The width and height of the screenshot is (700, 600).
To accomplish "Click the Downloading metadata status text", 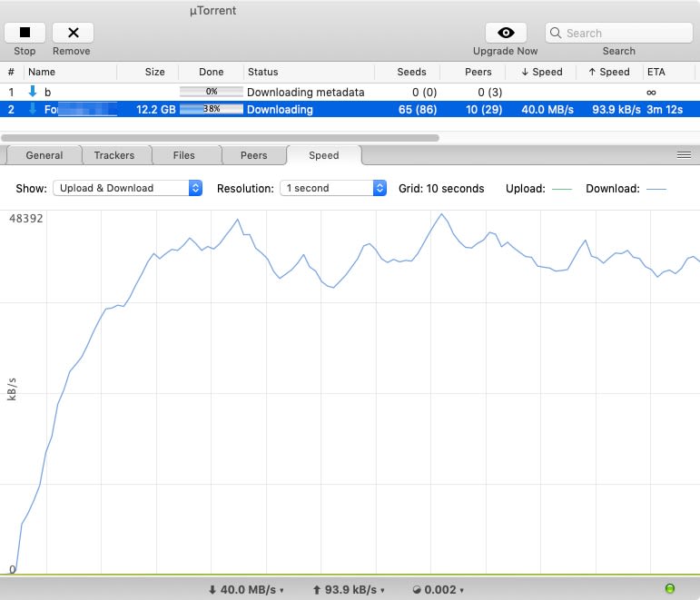I will click(x=306, y=92).
